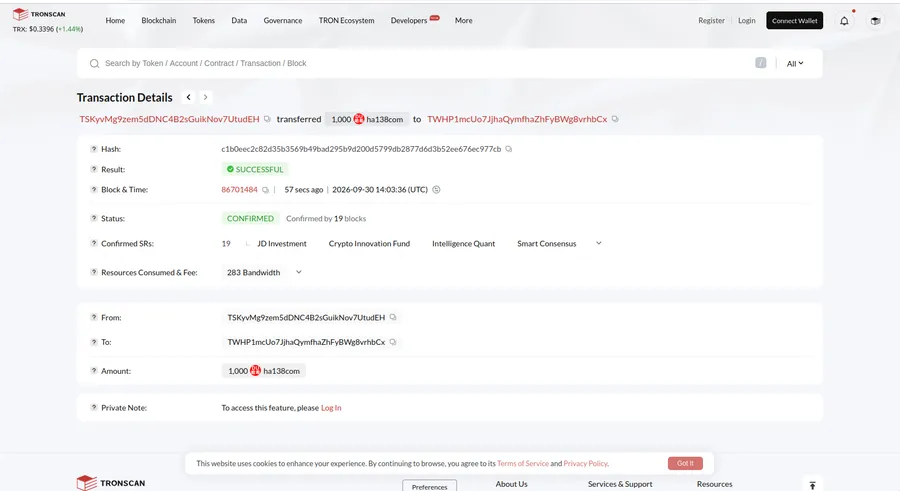Open the notifications bell
Screen dimensions: 900x491
pyautogui.click(x=844, y=21)
